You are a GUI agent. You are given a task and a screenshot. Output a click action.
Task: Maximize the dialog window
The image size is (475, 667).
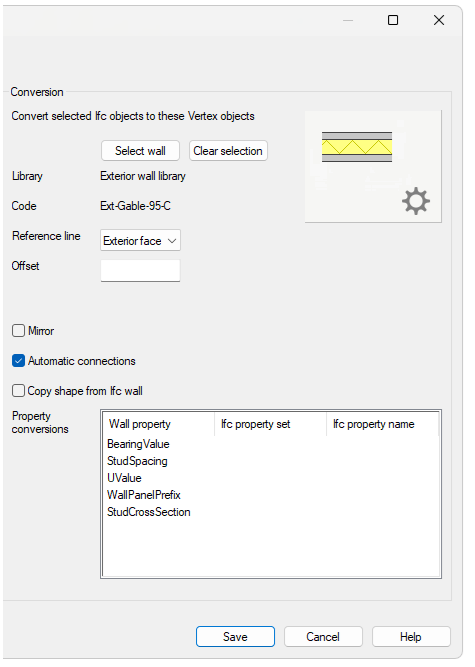[x=393, y=20]
